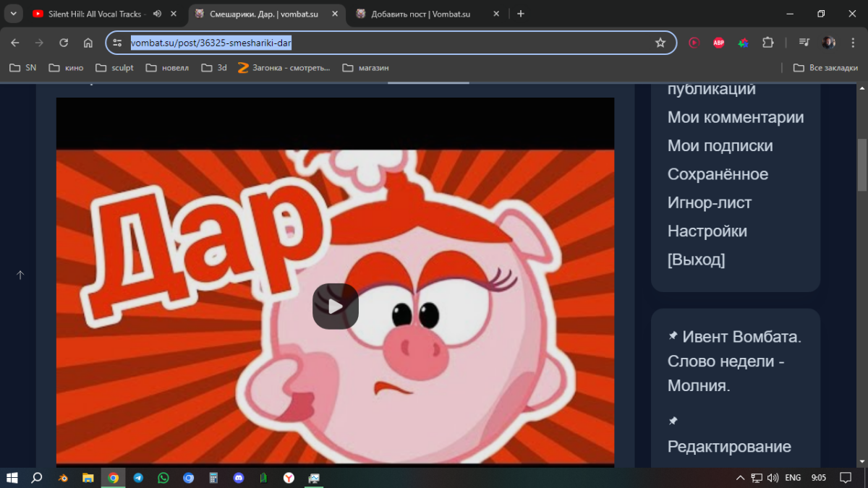Screen dimensions: 868x488
Task: Switch to Добавить пост tab
Action: pyautogui.click(x=420, y=14)
